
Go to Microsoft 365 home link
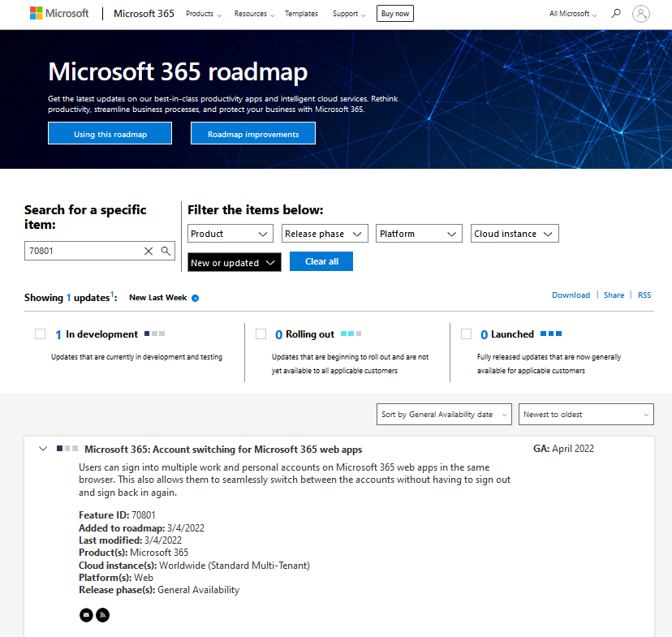coord(144,14)
